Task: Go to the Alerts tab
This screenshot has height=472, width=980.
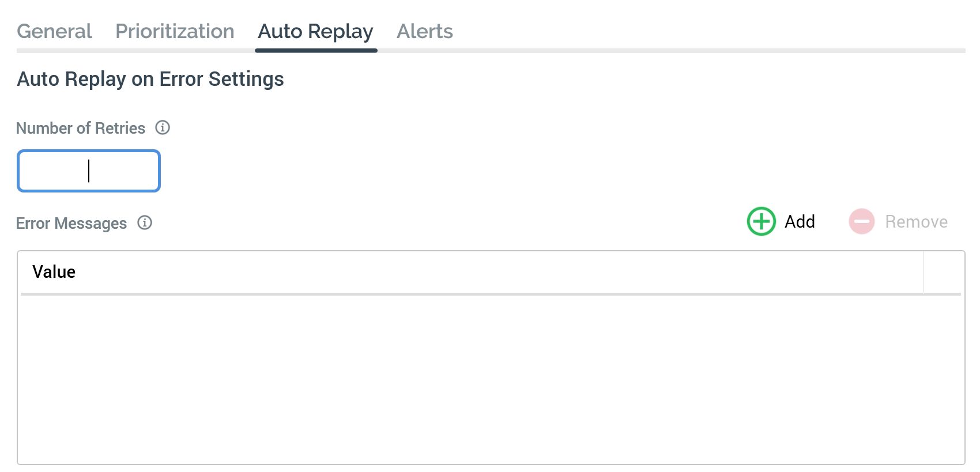Action: [x=424, y=31]
